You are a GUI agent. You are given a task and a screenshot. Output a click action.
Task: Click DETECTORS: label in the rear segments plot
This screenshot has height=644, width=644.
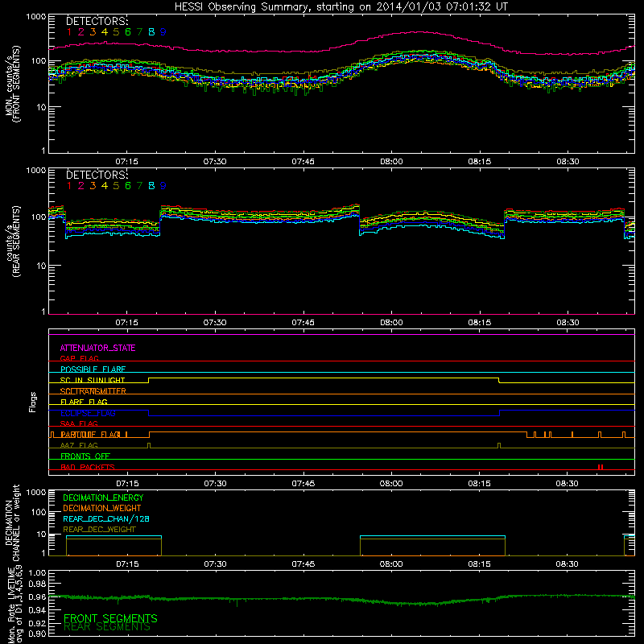pos(97,175)
